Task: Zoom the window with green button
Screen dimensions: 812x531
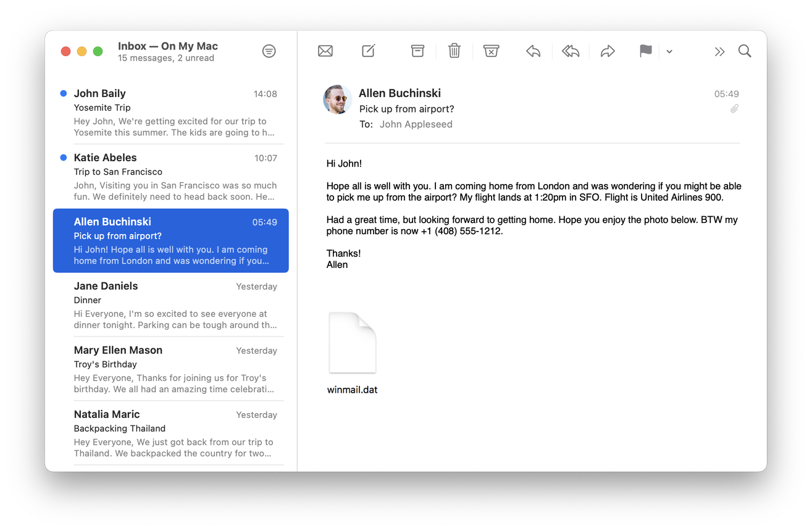Action: pos(98,51)
